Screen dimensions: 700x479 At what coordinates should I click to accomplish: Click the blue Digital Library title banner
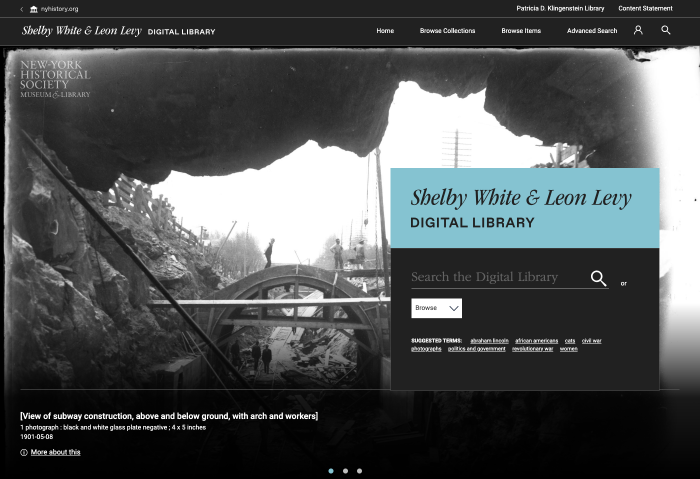525,208
